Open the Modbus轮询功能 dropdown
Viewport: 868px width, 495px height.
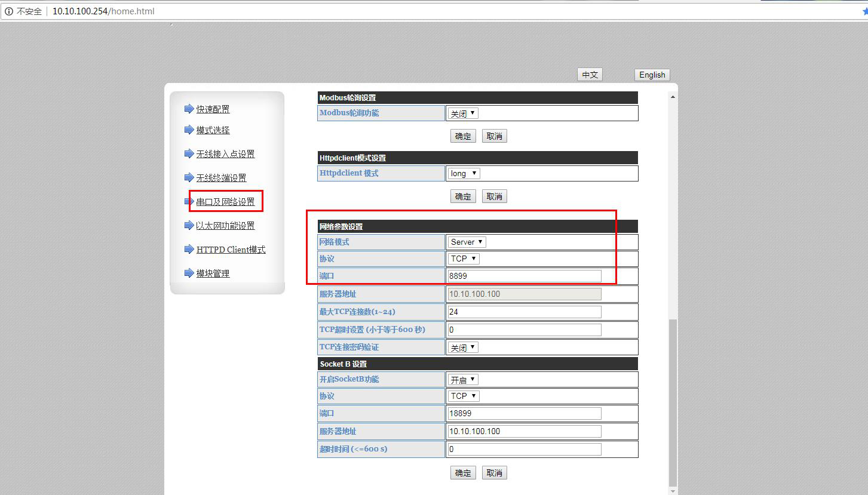click(464, 113)
